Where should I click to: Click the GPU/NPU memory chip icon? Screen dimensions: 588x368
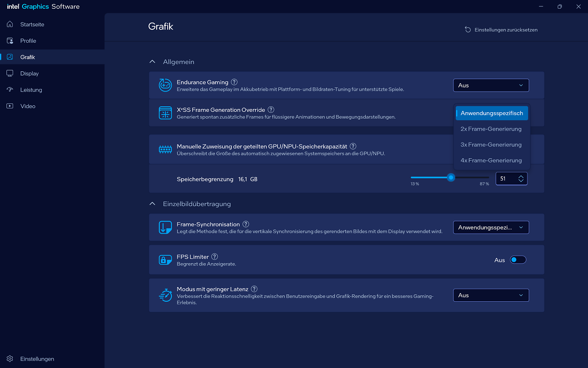coord(165,149)
